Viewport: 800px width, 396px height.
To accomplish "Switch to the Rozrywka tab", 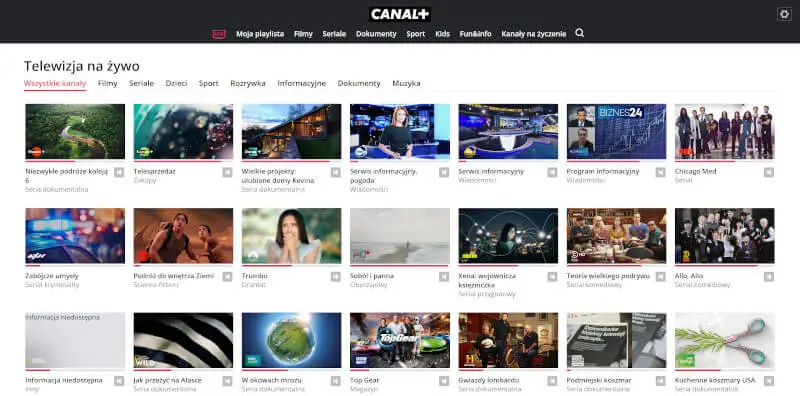I will pos(248,83).
